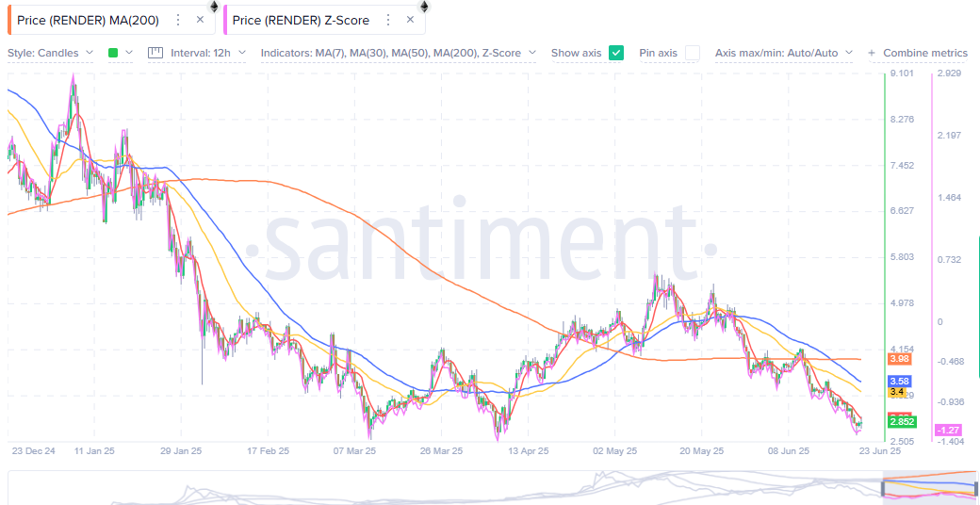This screenshot has height=505, width=980.
Task: Click the 2.929 Z-Score axis maximum
Action: pos(948,73)
